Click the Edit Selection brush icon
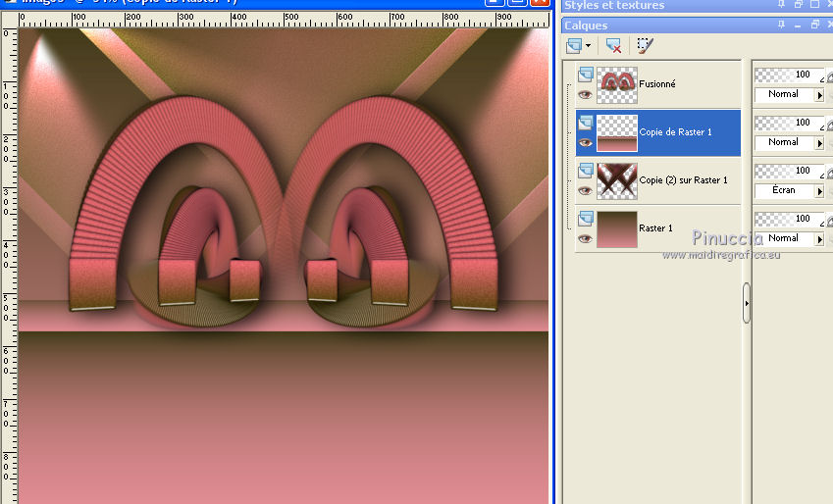This screenshot has height=504, width=833. (x=644, y=45)
